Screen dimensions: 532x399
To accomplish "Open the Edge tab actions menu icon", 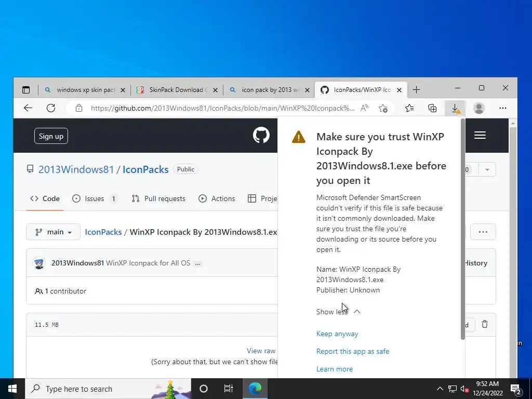I will pyautogui.click(x=26, y=90).
